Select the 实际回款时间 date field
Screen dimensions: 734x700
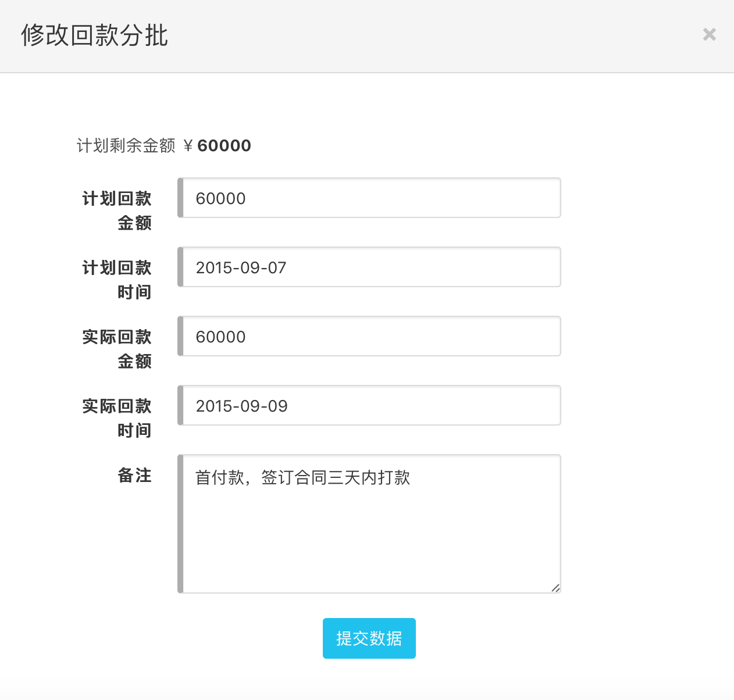(371, 406)
